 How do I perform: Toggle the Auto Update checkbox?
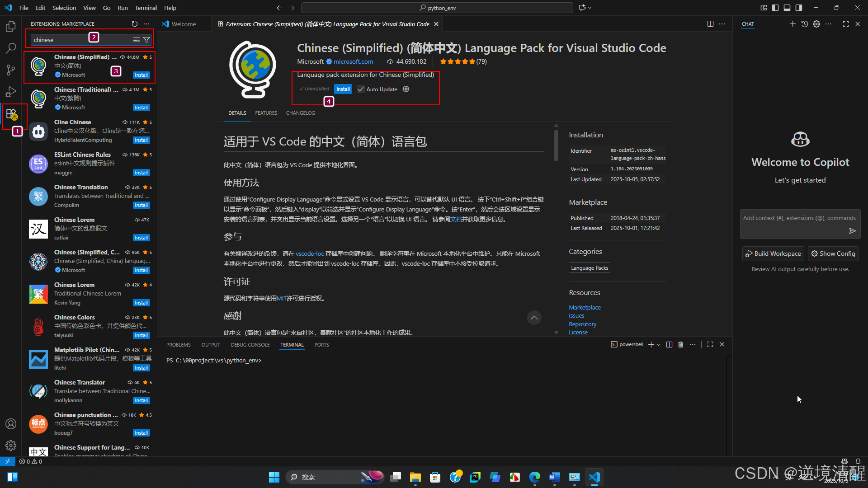click(x=361, y=89)
